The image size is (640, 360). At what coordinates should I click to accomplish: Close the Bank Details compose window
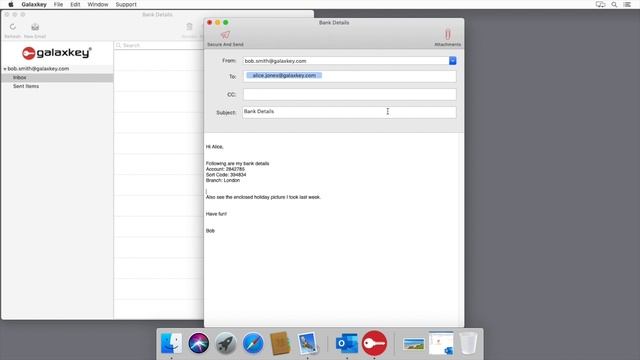[210, 22]
